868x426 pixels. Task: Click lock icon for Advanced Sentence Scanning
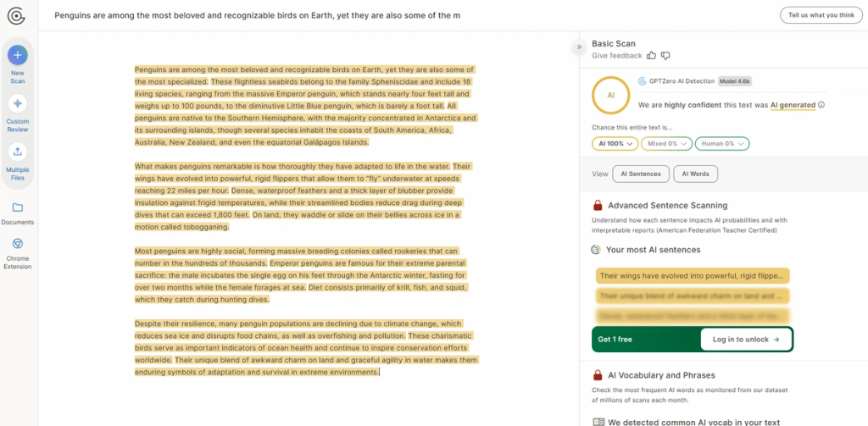point(598,205)
